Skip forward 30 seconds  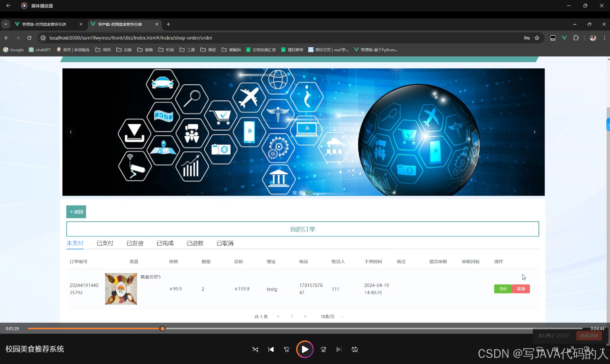[323, 349]
